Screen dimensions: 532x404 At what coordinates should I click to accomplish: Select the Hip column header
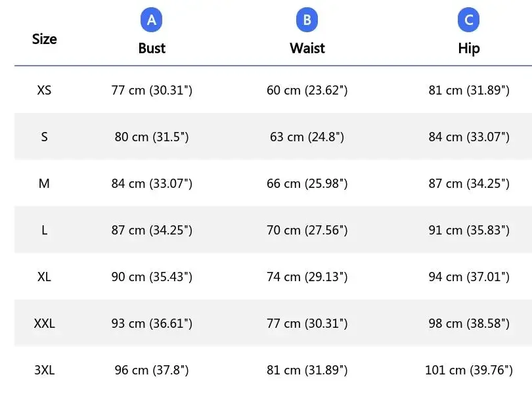coord(469,48)
